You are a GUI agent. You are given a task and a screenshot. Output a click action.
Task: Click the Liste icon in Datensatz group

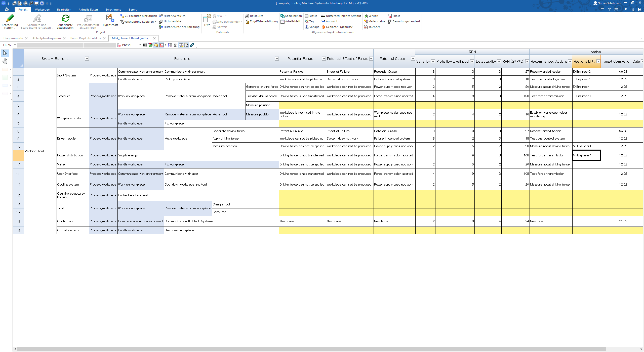click(207, 19)
